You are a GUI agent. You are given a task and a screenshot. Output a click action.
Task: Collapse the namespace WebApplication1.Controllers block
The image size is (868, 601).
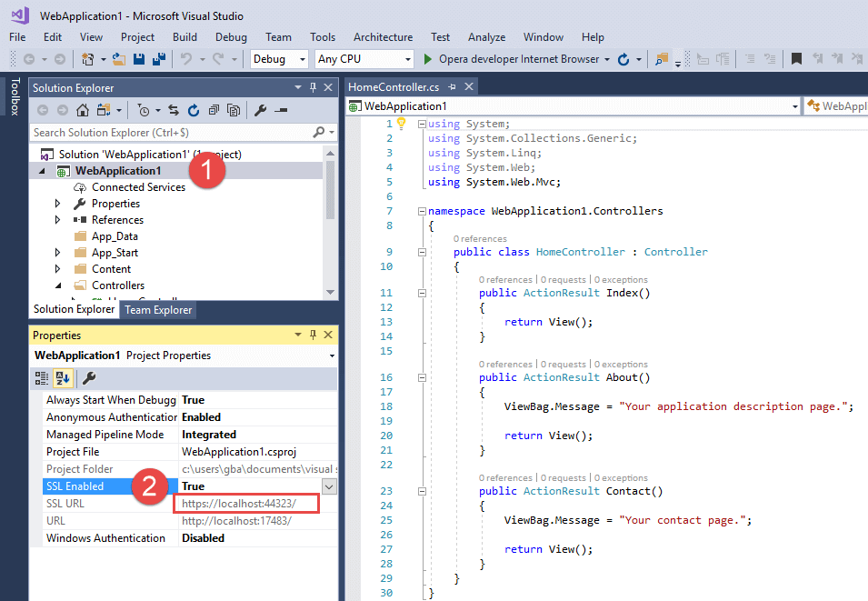click(x=422, y=211)
